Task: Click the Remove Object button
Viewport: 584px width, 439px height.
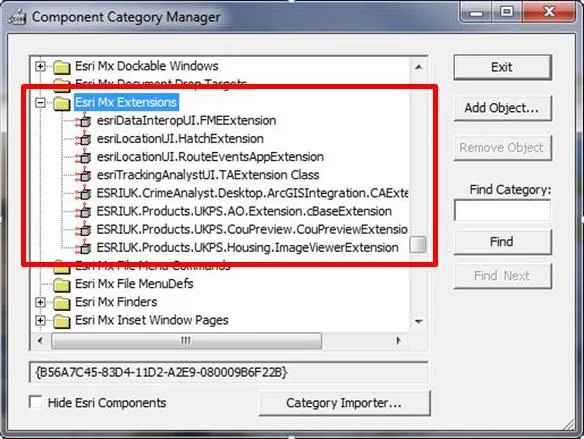Action: coord(502,148)
